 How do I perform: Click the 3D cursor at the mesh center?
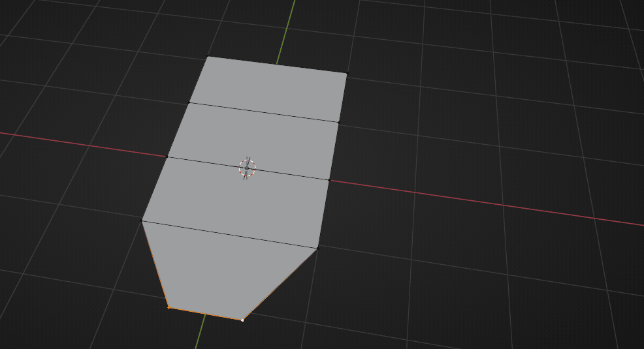(247, 168)
